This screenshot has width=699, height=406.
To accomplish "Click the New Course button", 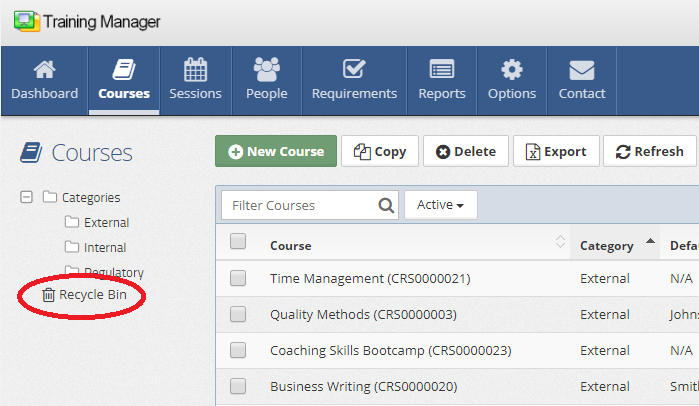I will tap(276, 152).
